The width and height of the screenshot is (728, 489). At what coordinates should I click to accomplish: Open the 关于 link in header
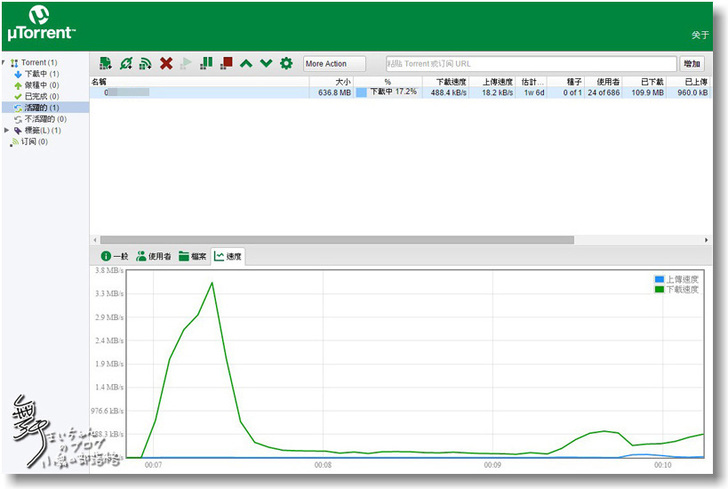(x=699, y=35)
